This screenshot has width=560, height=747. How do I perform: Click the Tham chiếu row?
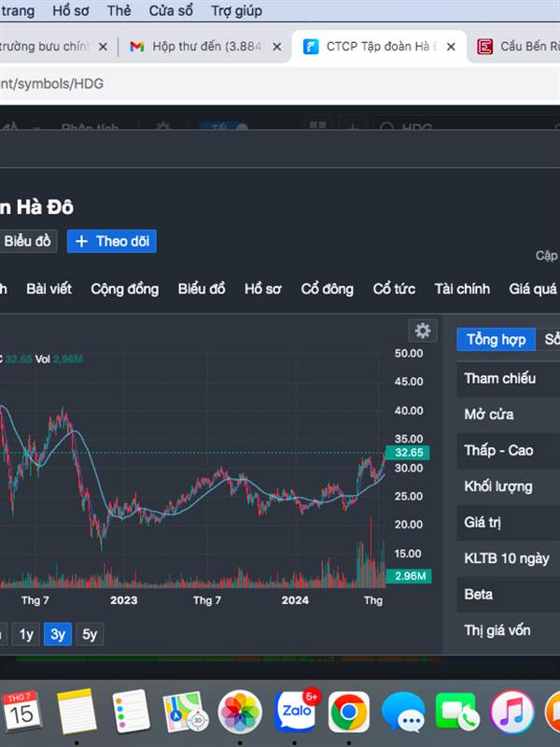(508, 379)
